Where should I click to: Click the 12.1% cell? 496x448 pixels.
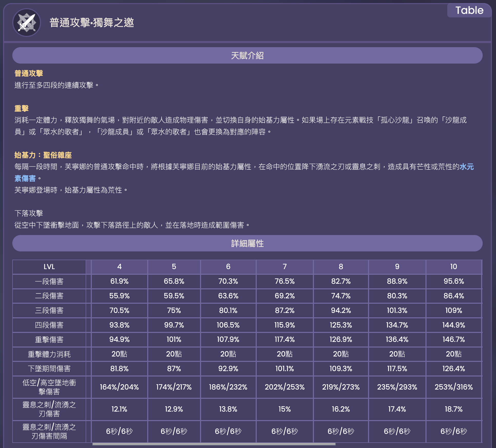(120, 409)
